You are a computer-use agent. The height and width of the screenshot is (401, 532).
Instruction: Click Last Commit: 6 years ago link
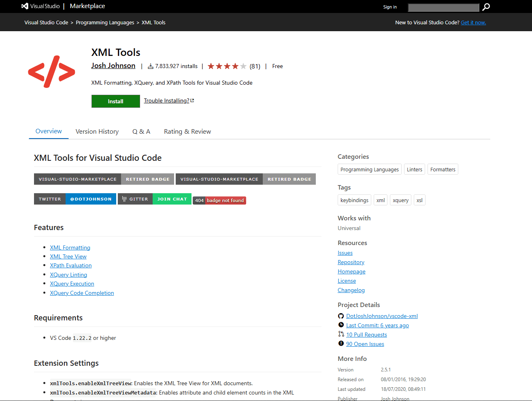pos(377,325)
